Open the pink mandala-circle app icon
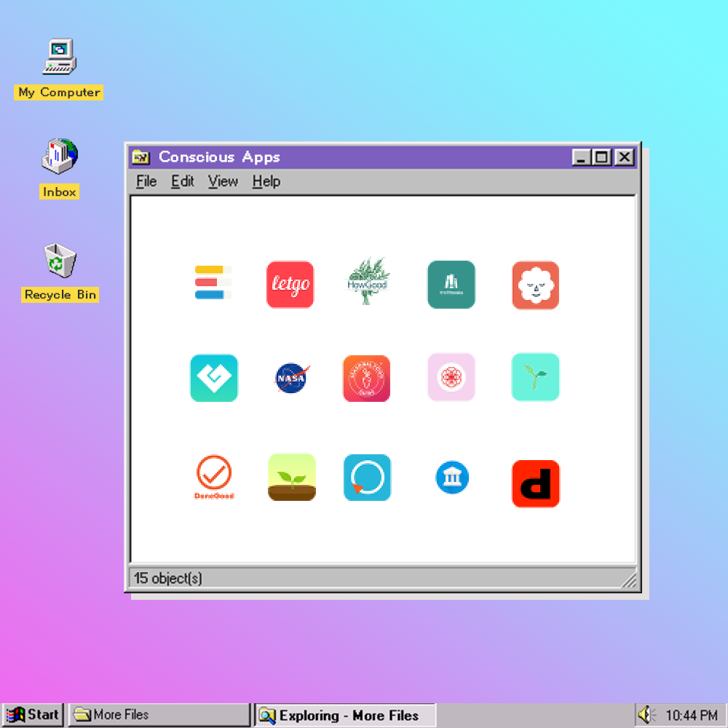 click(451, 376)
